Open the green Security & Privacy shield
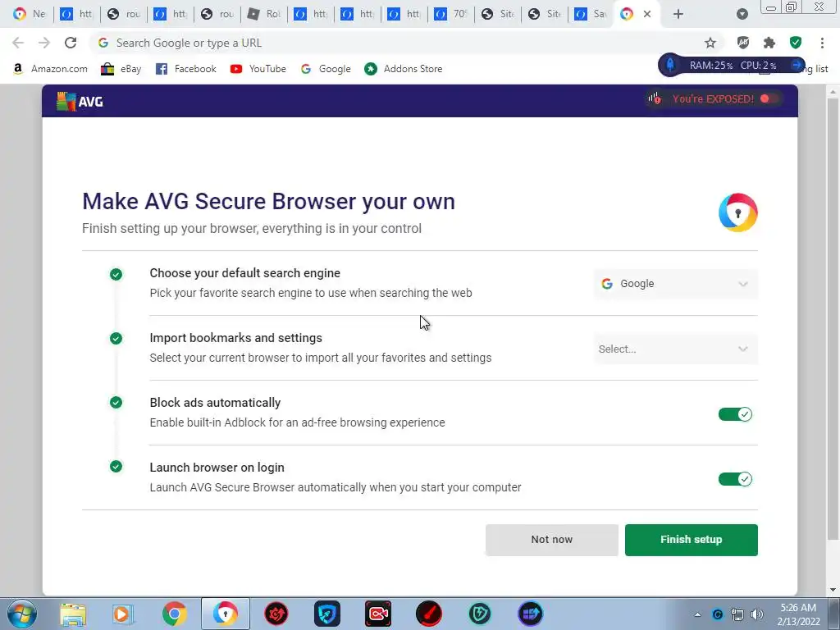This screenshot has height=630, width=840. click(x=796, y=43)
